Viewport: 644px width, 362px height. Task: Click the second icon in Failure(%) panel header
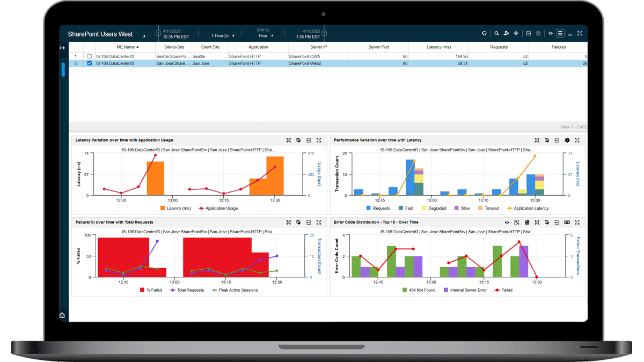(298, 222)
